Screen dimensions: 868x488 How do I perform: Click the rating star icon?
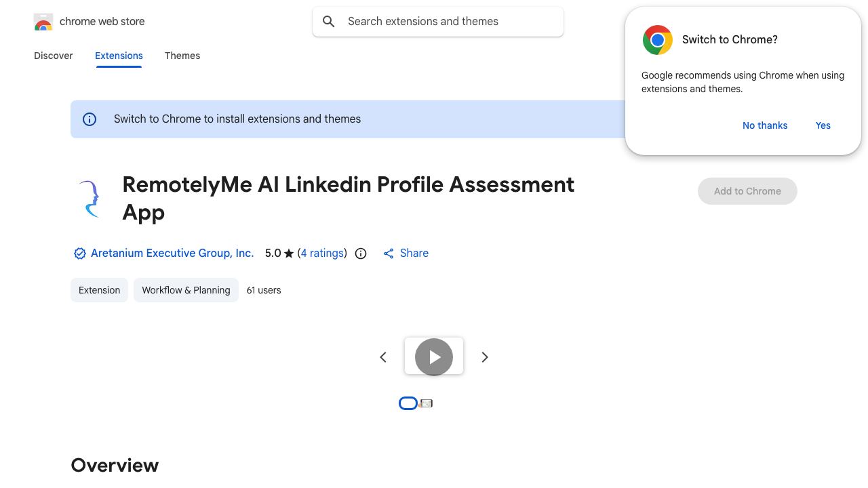289,253
